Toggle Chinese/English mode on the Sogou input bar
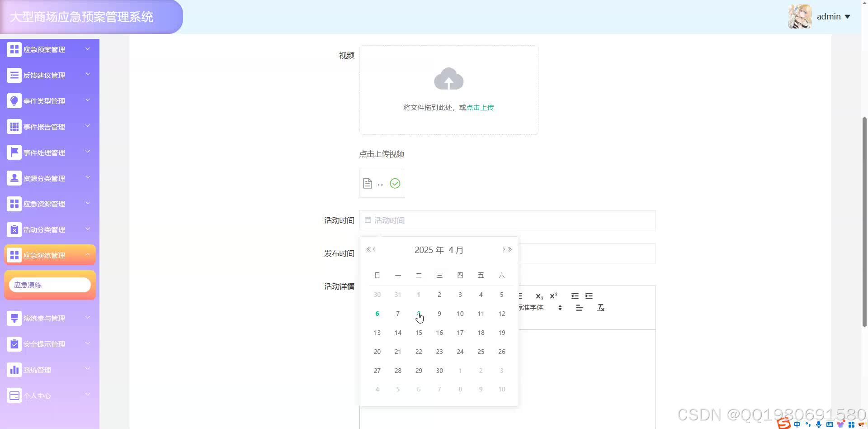Image resolution: width=868 pixels, height=429 pixels. [x=797, y=424]
